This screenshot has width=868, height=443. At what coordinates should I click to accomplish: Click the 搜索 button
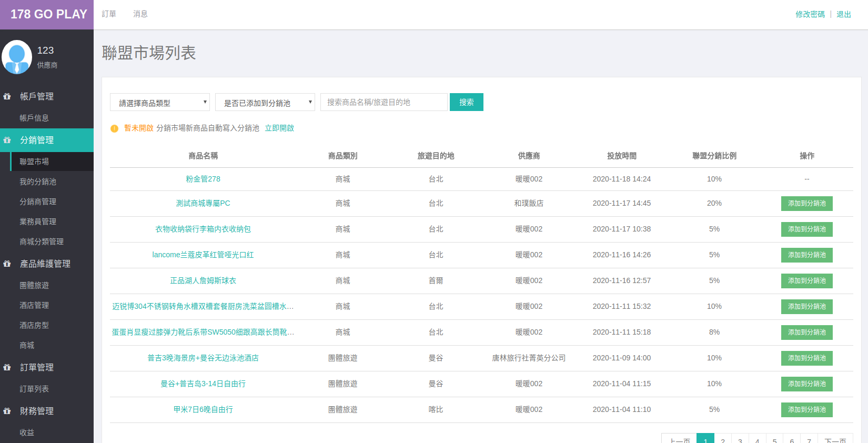point(467,102)
